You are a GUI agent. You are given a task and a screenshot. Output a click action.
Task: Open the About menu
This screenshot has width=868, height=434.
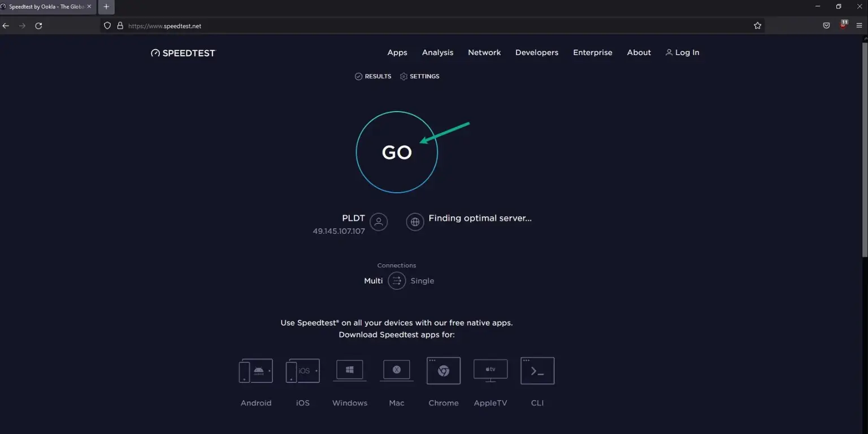click(x=639, y=53)
